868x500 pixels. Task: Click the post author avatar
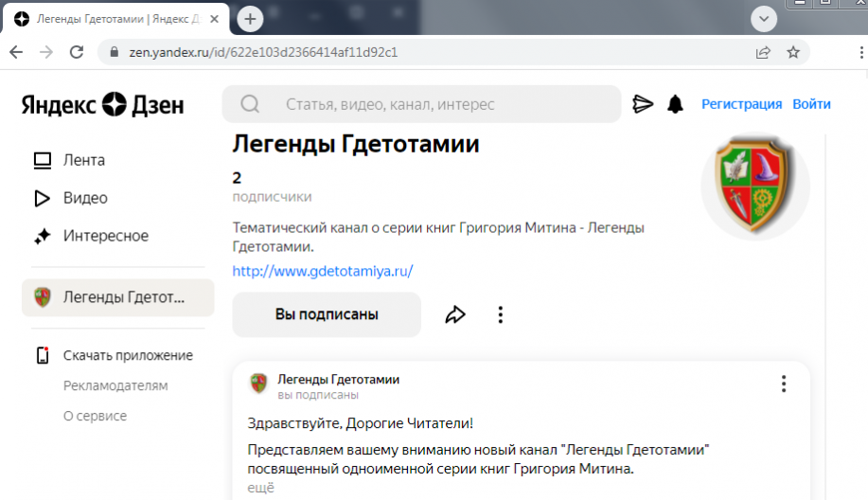coord(258,383)
